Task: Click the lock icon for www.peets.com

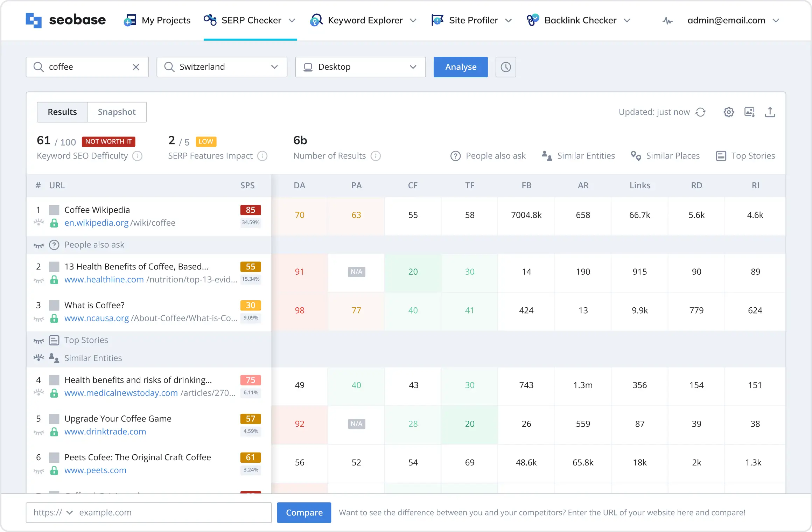Action: point(54,470)
